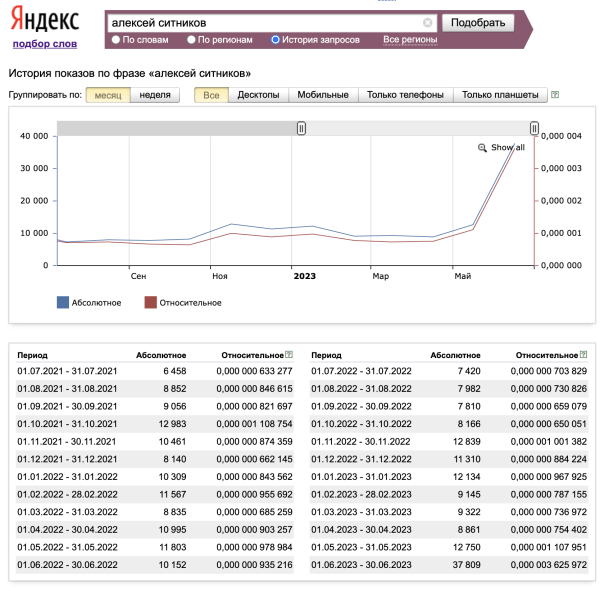Screen dimensions: 600x591
Task: Click the value 7 420
Action: 469,371
